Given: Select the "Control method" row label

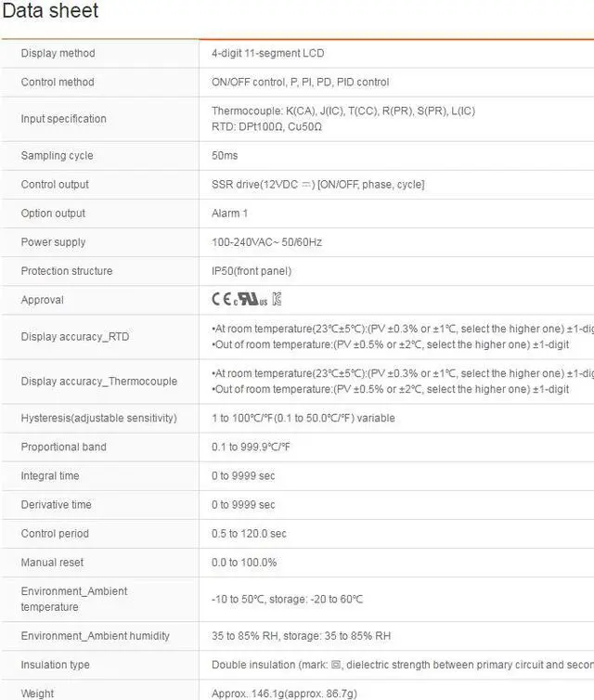Looking at the screenshot, I should tap(58, 82).
